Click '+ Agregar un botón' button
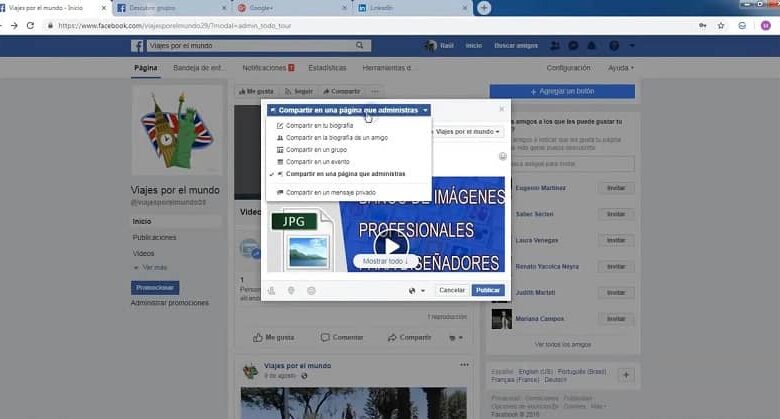 pos(562,92)
